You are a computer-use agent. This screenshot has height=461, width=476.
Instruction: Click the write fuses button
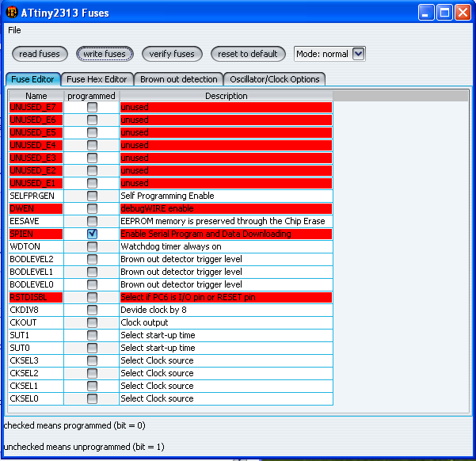[x=105, y=54]
